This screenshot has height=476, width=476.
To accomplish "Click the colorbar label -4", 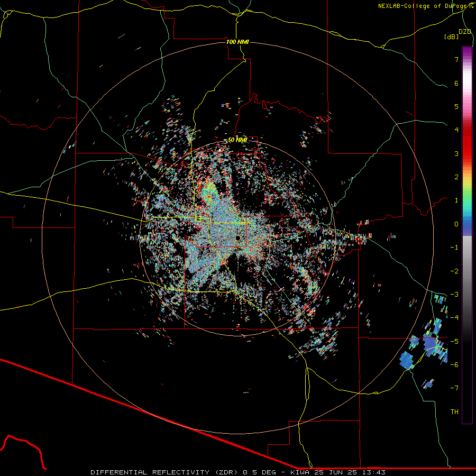I will coord(454,318).
